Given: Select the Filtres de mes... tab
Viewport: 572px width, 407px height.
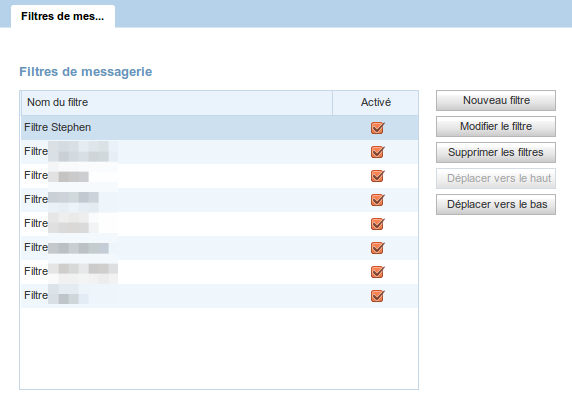Looking at the screenshot, I should [63, 16].
